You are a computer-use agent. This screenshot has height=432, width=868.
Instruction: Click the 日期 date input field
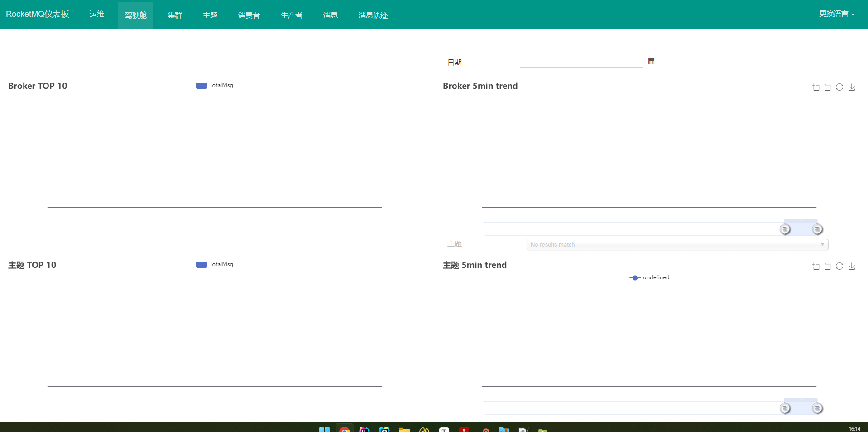581,62
